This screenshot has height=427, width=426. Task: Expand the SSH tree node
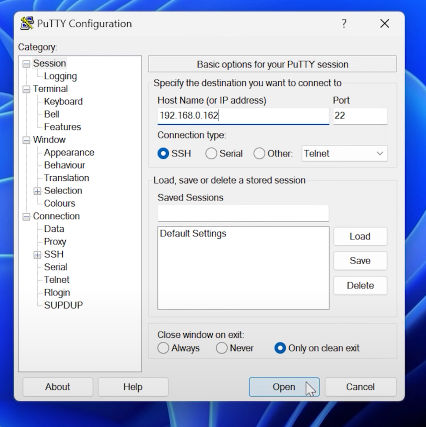click(37, 255)
